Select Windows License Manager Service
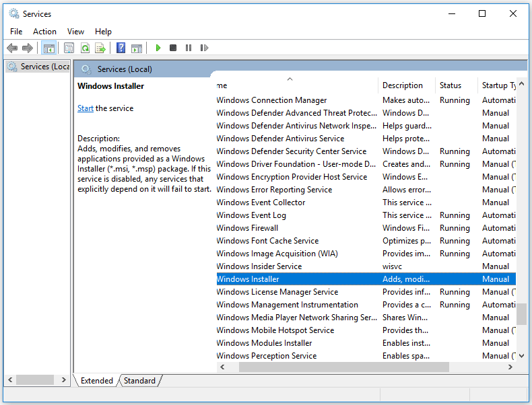The image size is (532, 405). point(366,292)
